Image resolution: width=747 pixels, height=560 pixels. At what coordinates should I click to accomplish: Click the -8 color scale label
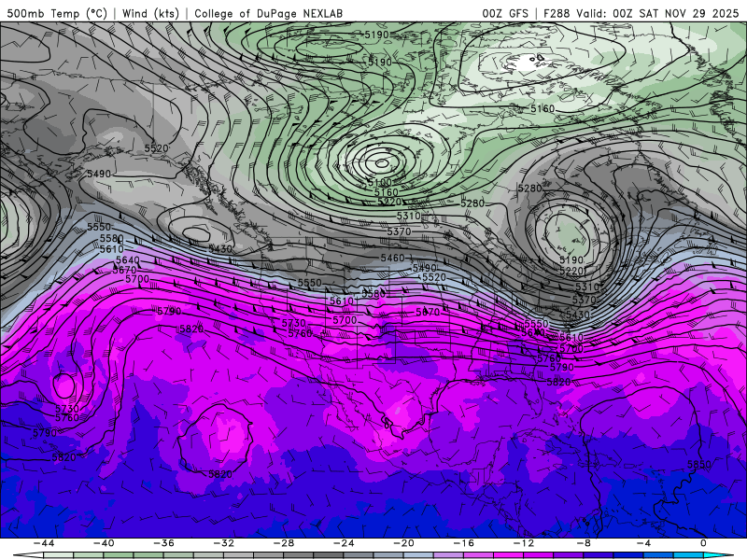tap(585, 543)
